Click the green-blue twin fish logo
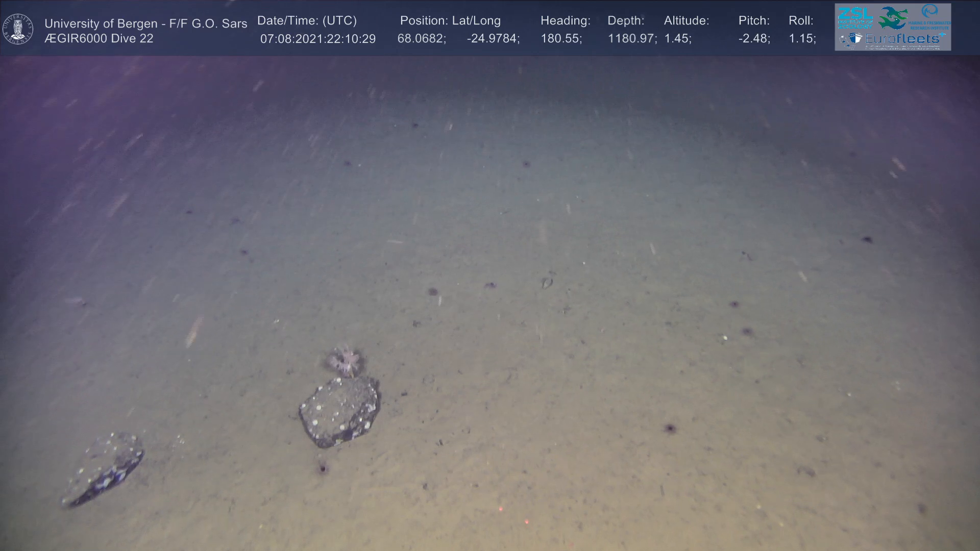Viewport: 980px width, 551px height. point(893,18)
